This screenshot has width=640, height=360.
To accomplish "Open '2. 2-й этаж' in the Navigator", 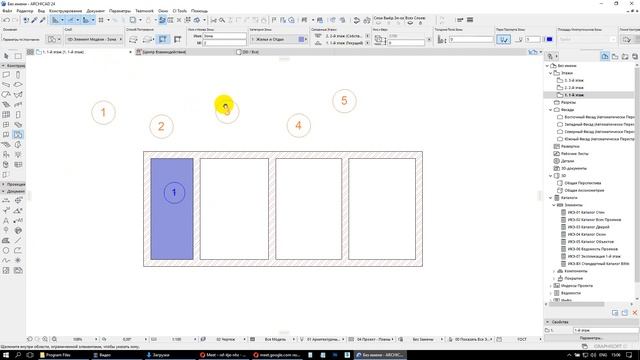I will 574,88.
